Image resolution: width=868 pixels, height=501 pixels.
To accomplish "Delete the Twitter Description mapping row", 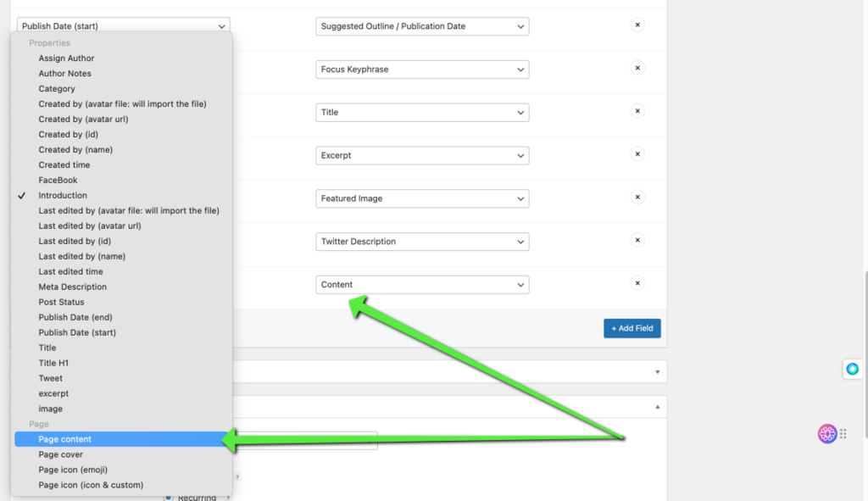I will 637,241.
